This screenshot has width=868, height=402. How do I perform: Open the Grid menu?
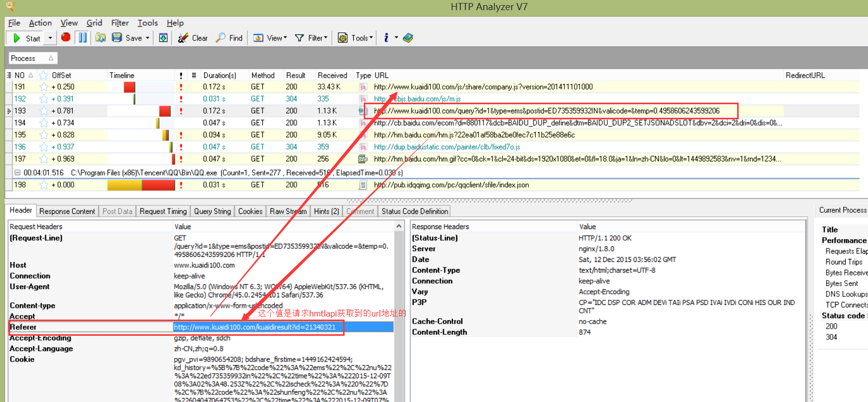point(94,23)
